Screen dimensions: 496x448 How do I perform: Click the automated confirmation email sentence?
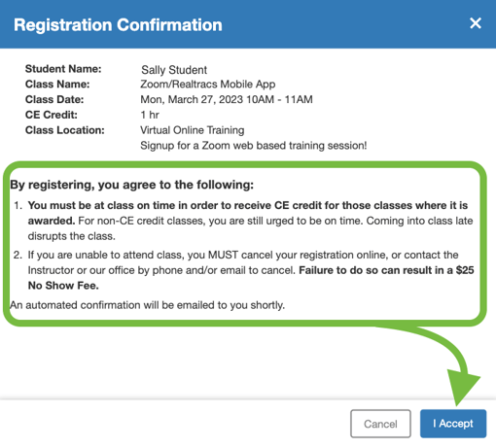click(147, 305)
